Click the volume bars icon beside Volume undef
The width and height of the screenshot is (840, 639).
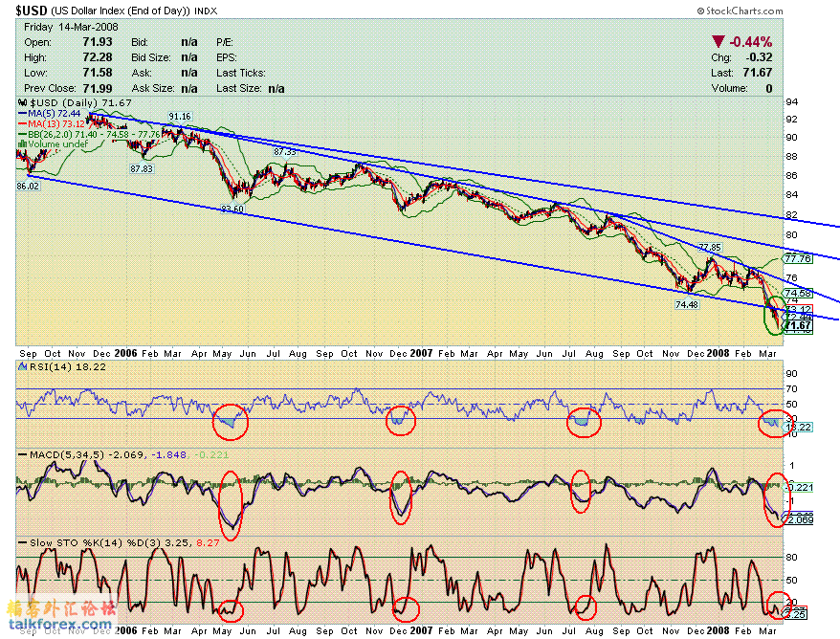pyautogui.click(x=23, y=144)
